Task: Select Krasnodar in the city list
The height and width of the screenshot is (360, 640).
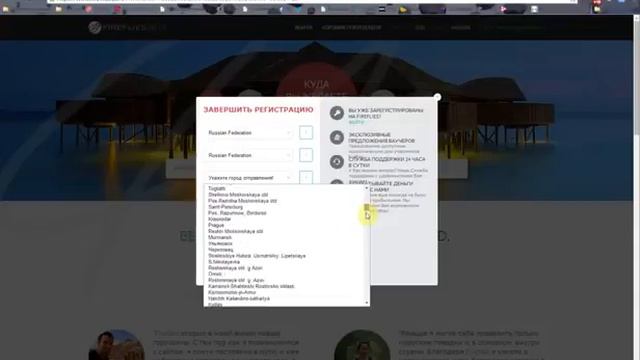Action: [x=219, y=219]
